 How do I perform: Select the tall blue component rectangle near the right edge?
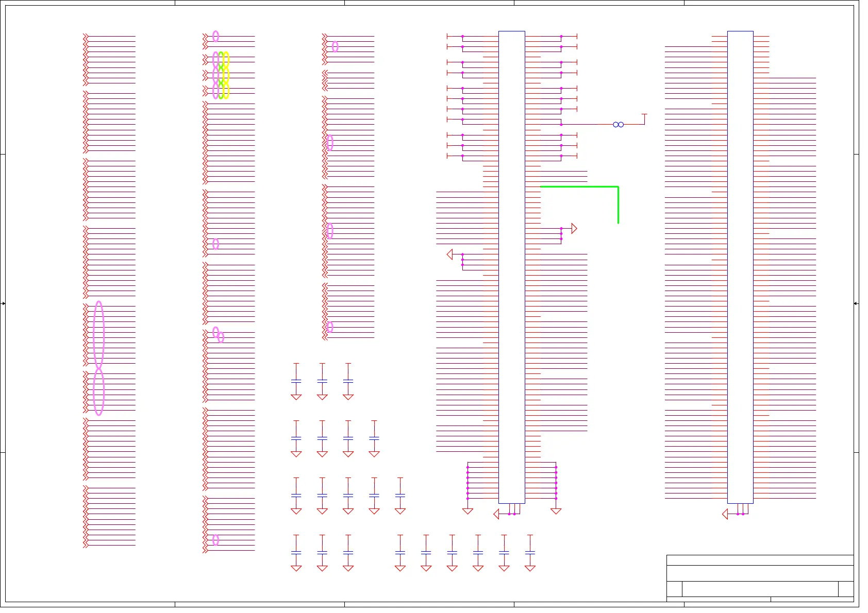click(x=740, y=267)
